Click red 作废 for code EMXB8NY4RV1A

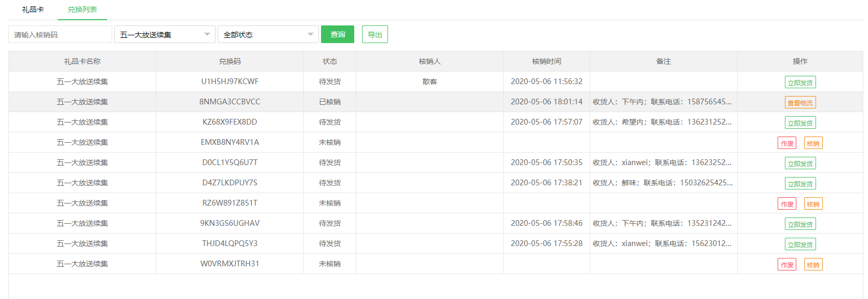click(787, 143)
